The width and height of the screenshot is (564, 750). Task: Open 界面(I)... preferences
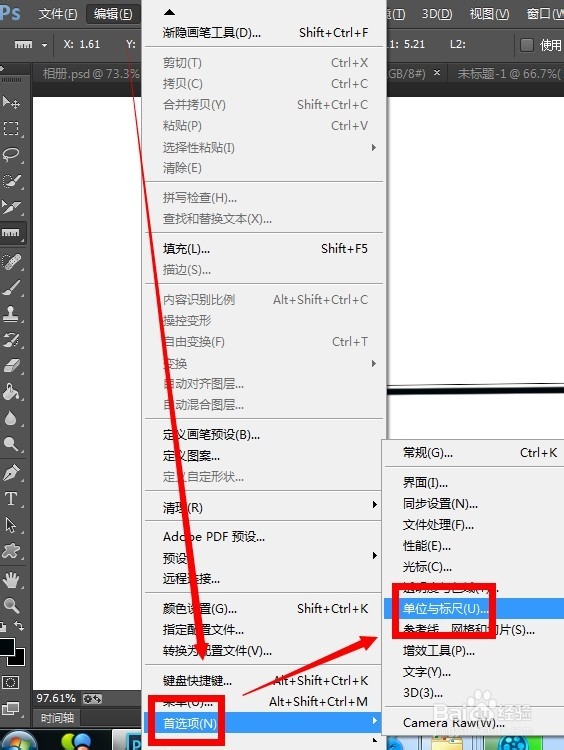click(x=474, y=483)
